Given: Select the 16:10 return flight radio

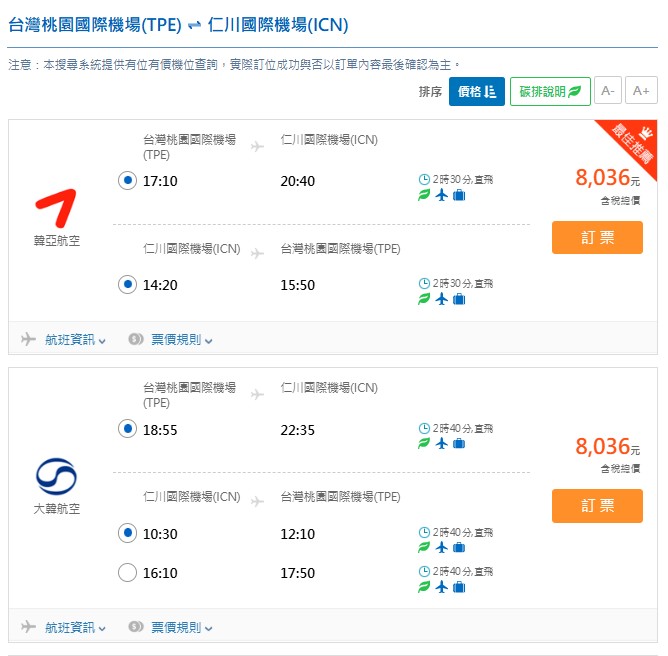Looking at the screenshot, I should pos(127,573).
